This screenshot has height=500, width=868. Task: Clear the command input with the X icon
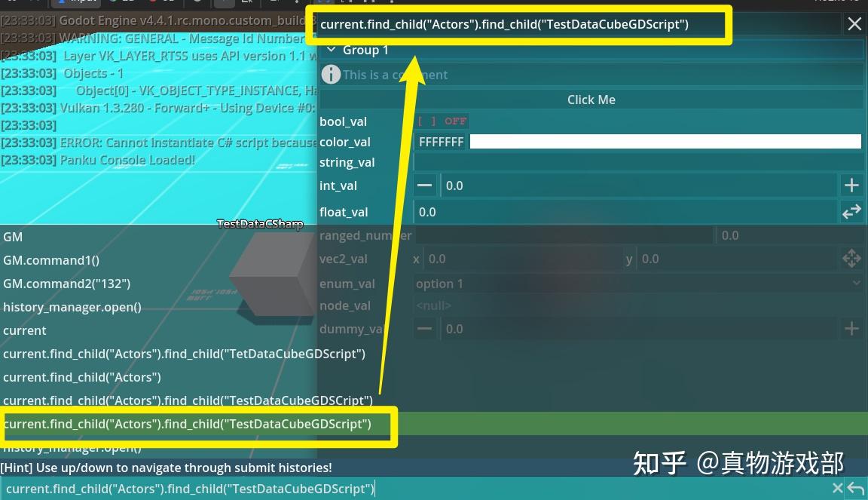pos(837,489)
